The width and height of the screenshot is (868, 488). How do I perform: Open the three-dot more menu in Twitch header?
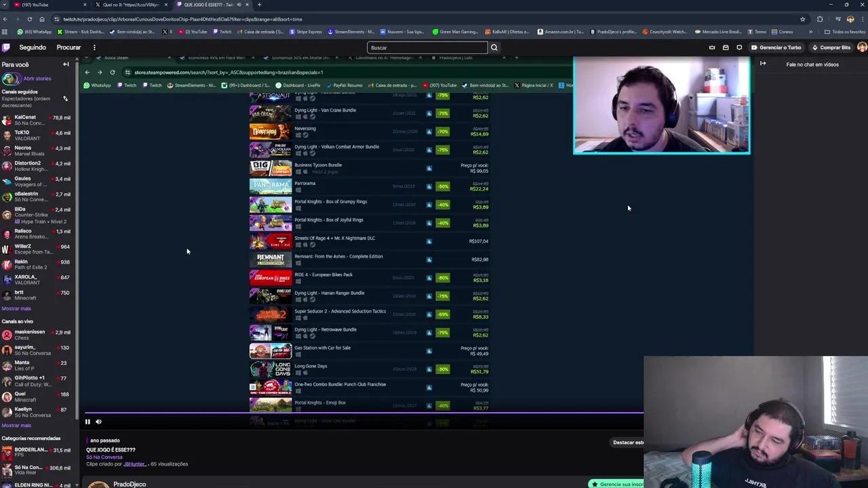[94, 47]
